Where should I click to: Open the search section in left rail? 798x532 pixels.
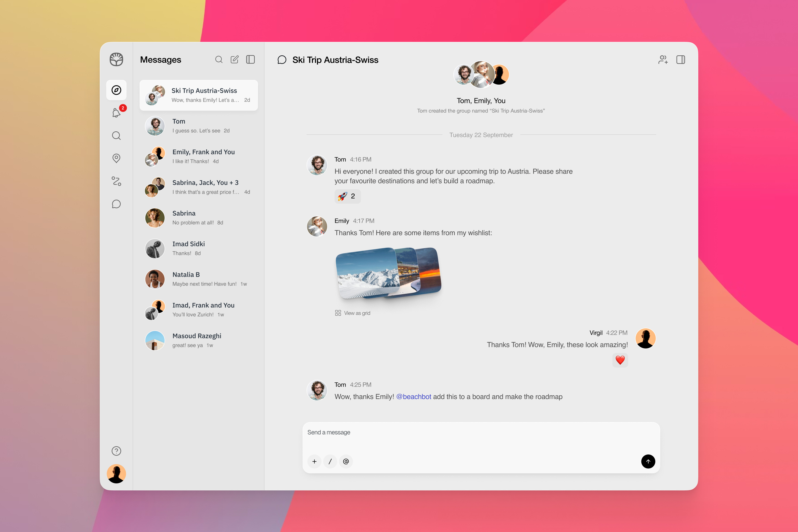pyautogui.click(x=116, y=136)
